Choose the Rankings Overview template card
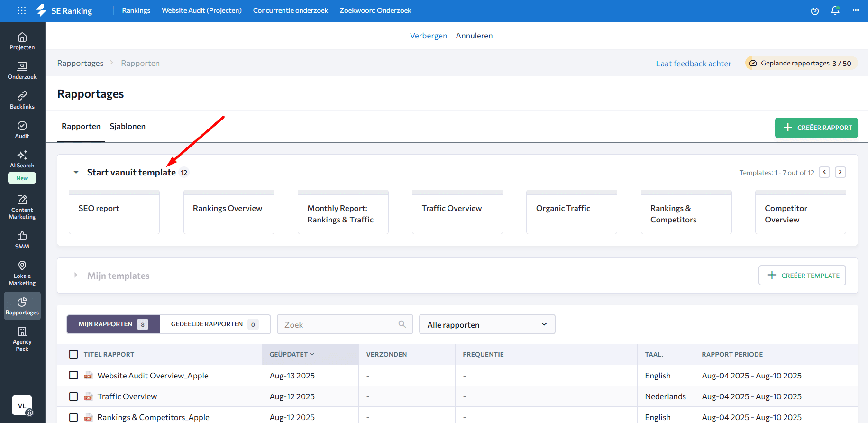 [229, 212]
